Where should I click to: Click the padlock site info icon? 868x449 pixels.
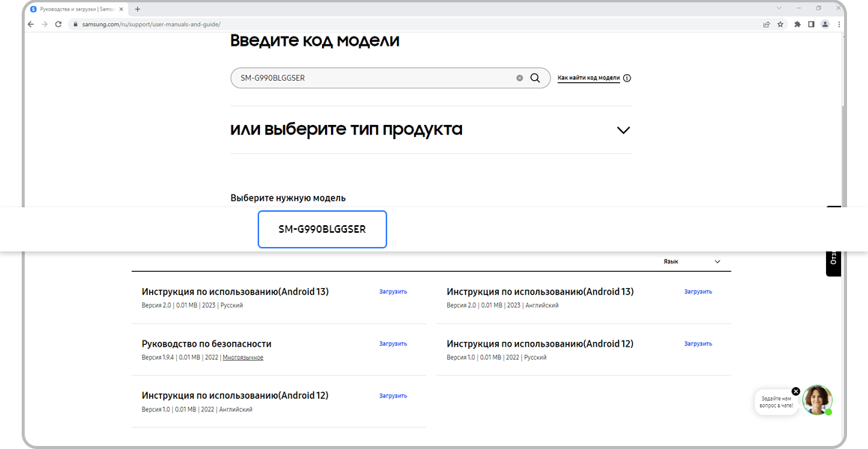tap(76, 25)
